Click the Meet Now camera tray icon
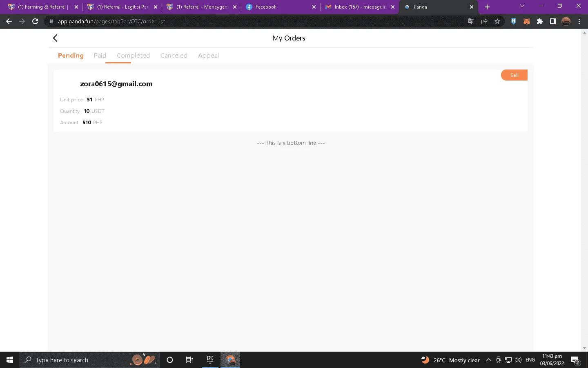The width and height of the screenshot is (588, 368). pyautogui.click(x=499, y=360)
